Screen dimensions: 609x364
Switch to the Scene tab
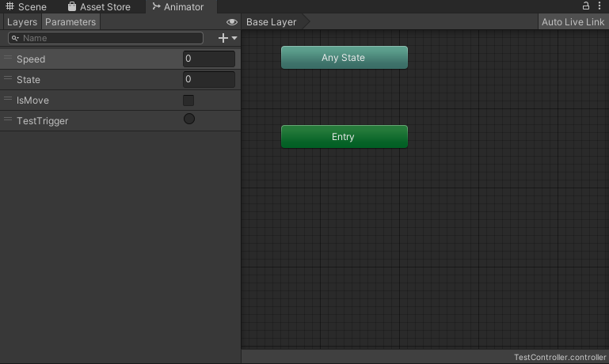coord(26,7)
